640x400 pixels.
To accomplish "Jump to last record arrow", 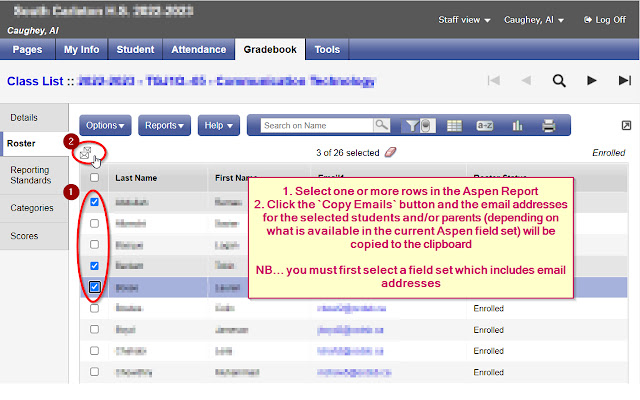I will [x=624, y=80].
